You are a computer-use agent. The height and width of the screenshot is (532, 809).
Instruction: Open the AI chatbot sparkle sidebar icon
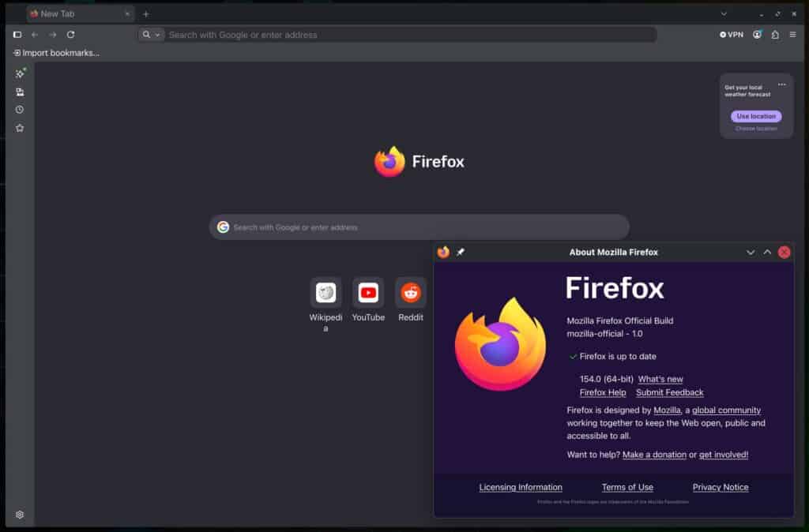tap(20, 73)
